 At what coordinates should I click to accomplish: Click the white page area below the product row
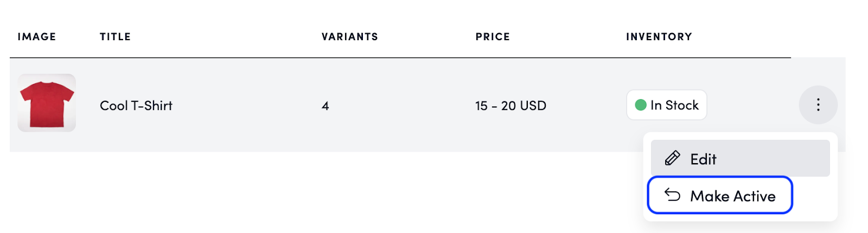[325, 195]
